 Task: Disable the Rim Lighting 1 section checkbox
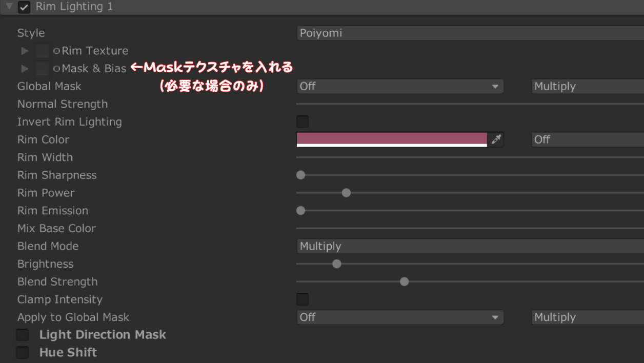24,7
